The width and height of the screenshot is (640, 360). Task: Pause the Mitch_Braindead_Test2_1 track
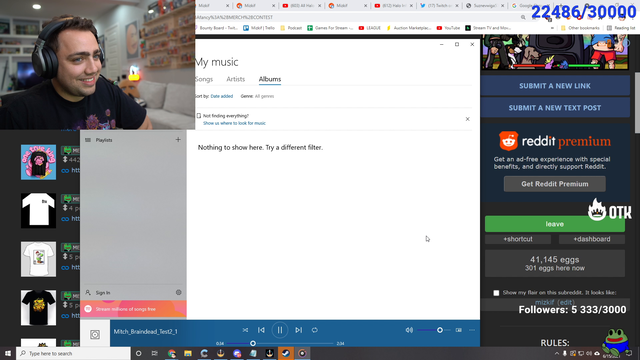(280, 330)
